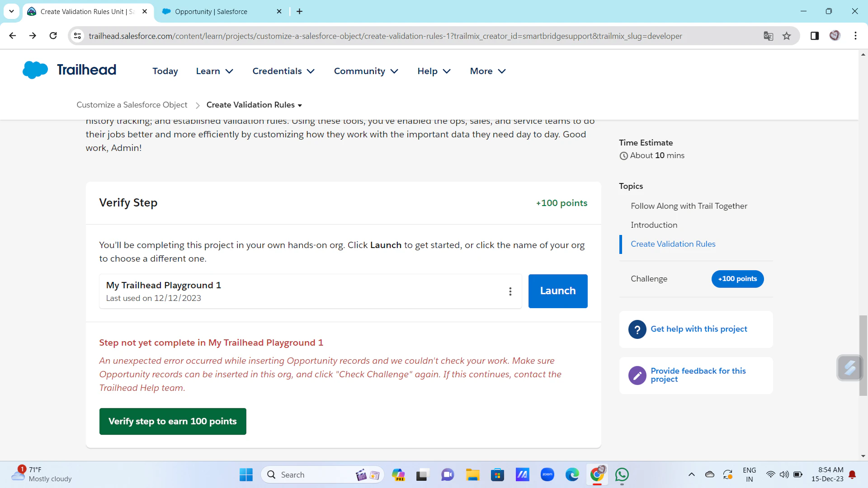The width and height of the screenshot is (868, 488).
Task: Open Microsoft Edge from the taskbar
Action: pyautogui.click(x=572, y=474)
